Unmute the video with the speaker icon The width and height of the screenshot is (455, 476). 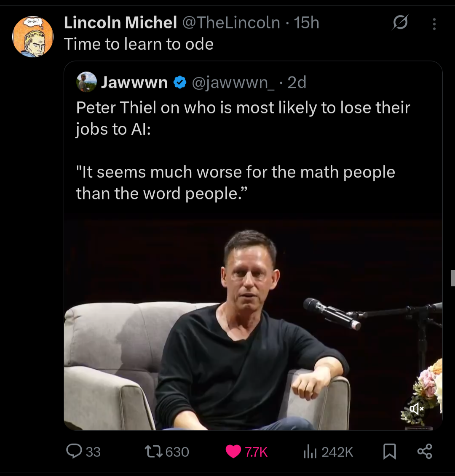click(416, 409)
